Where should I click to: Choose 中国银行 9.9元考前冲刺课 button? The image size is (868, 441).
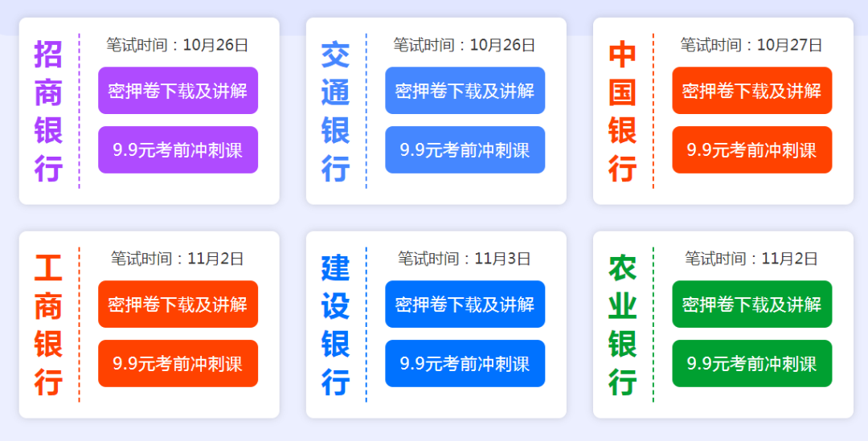[751, 150]
